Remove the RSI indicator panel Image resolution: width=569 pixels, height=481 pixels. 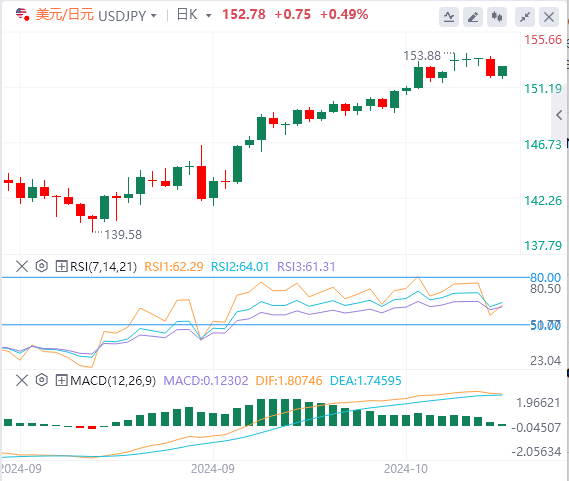(x=22, y=266)
